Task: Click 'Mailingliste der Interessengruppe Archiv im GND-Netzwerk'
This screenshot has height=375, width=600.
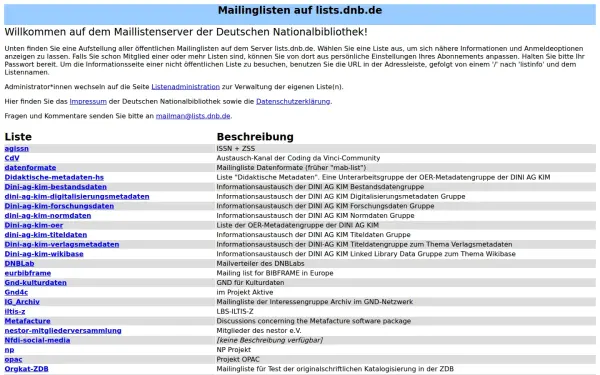Action: click(x=315, y=302)
